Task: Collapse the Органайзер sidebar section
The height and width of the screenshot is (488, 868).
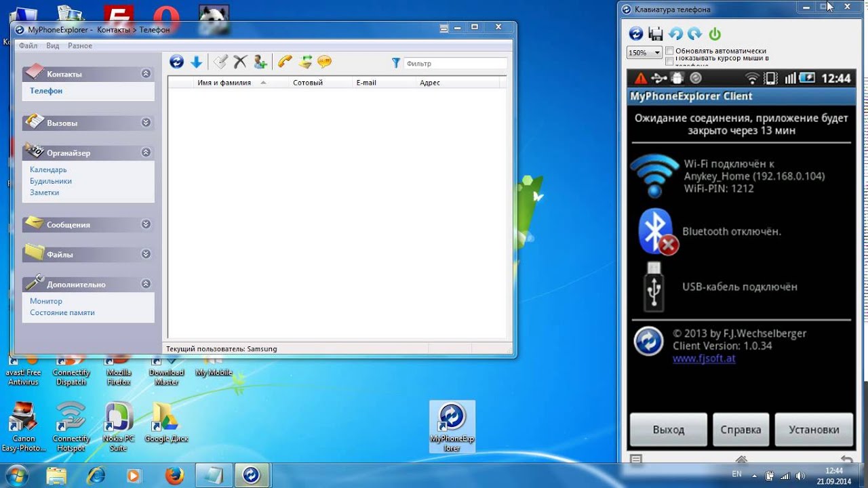Action: click(x=146, y=152)
